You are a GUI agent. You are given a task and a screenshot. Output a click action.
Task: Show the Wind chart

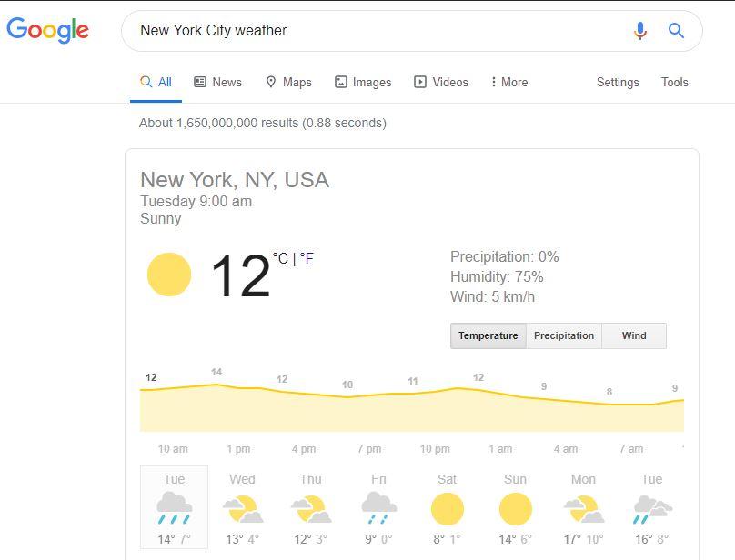point(634,335)
